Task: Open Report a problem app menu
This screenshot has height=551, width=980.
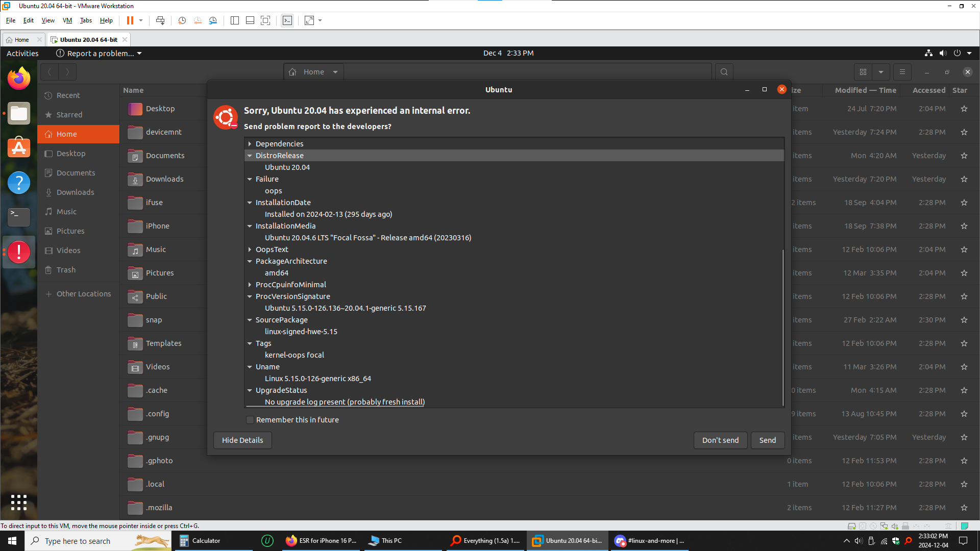Action: click(x=99, y=54)
